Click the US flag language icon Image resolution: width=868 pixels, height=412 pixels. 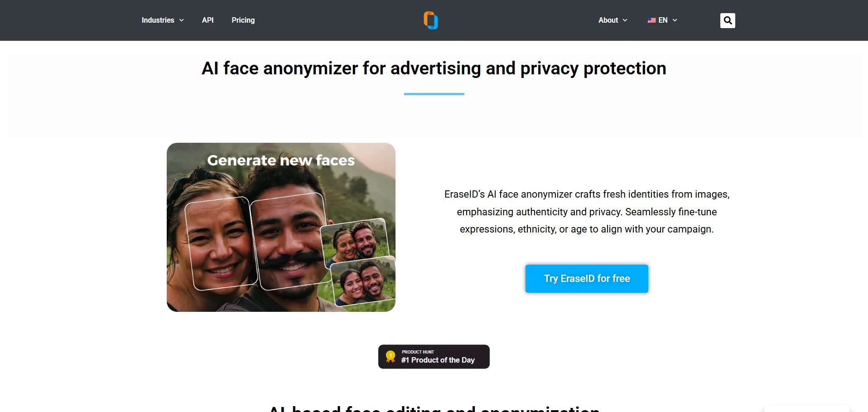(x=652, y=20)
